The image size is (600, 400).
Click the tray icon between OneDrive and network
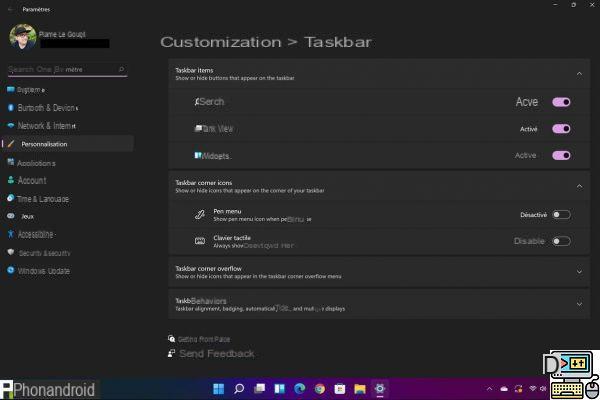(x=518, y=389)
